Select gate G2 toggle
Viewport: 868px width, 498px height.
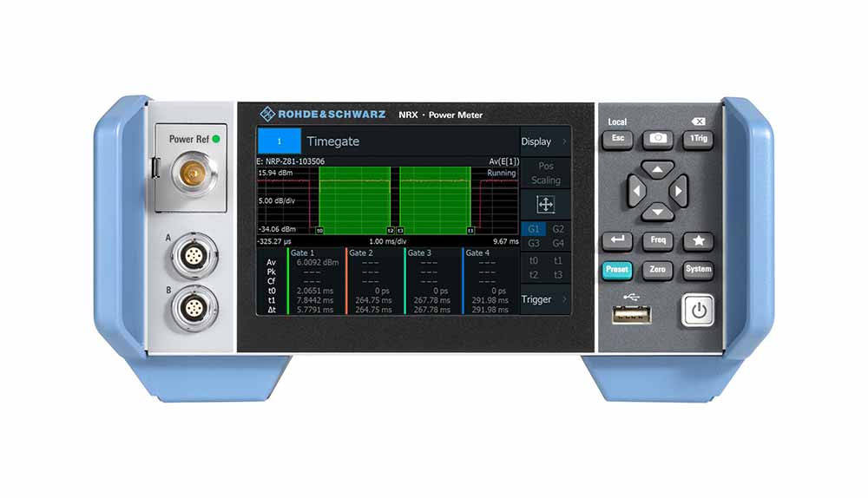coord(558,229)
